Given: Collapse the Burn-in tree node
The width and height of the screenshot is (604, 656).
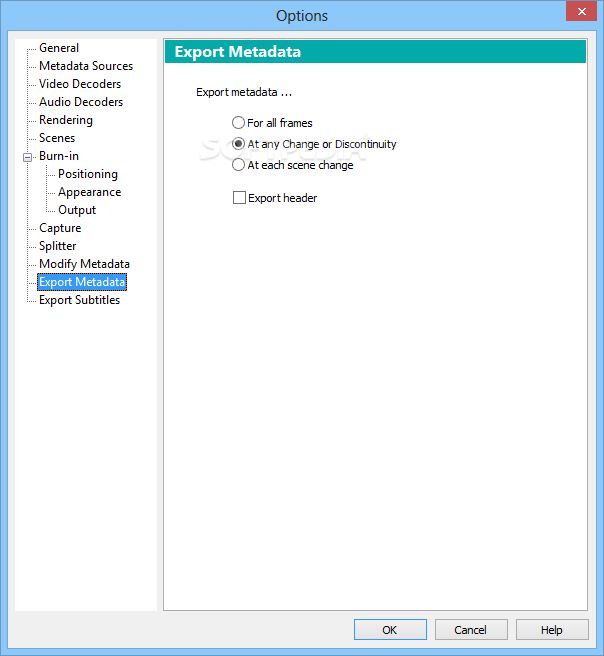Looking at the screenshot, I should [28, 157].
